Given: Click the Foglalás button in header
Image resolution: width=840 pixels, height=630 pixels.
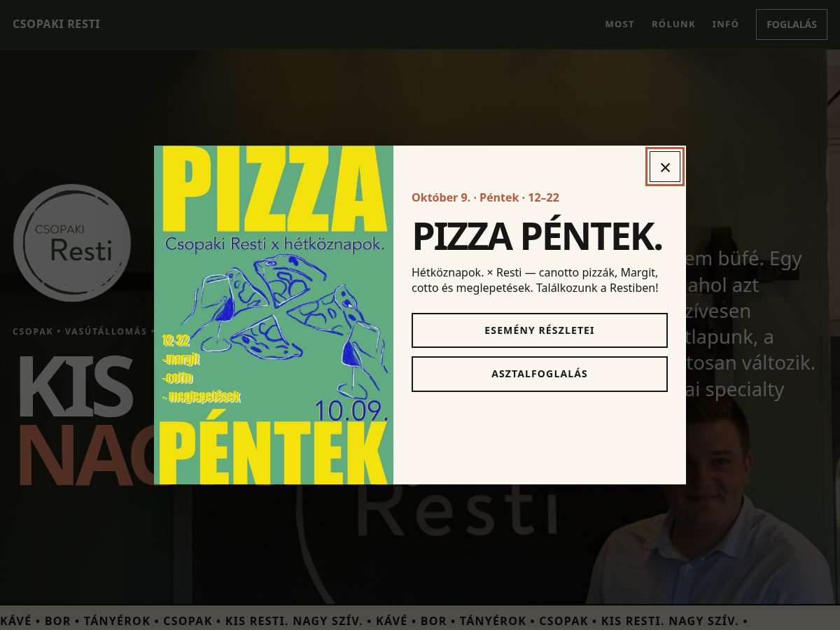Looking at the screenshot, I should 792,24.
